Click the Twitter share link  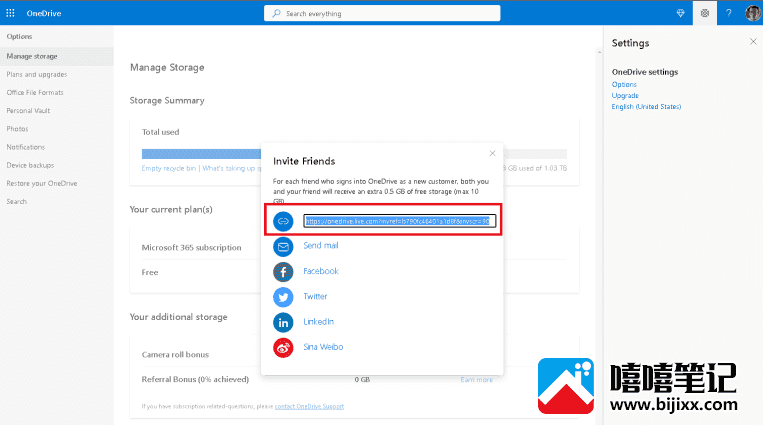coord(315,296)
